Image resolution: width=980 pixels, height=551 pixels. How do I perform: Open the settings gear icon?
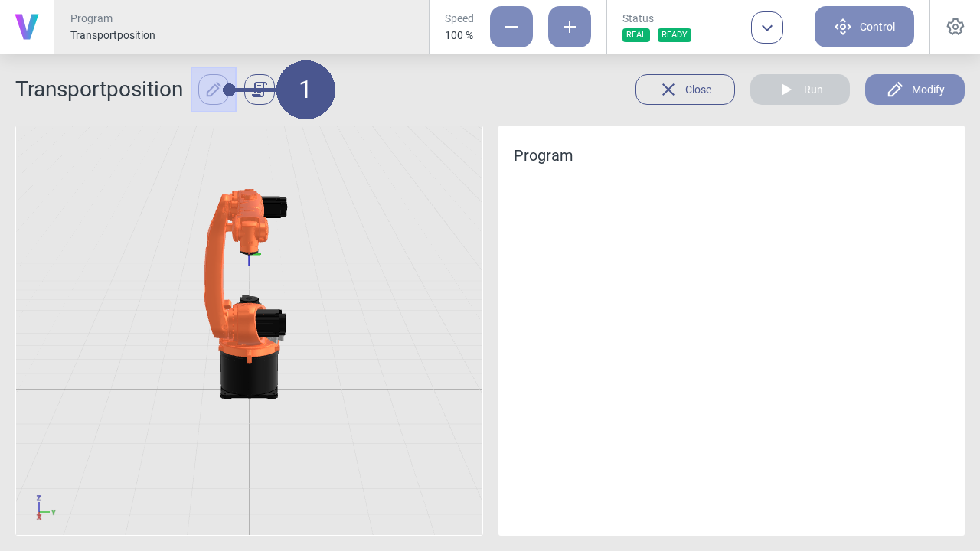point(955,27)
